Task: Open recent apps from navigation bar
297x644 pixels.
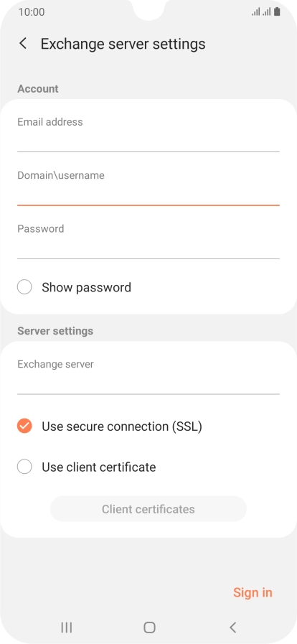Action: point(67,627)
